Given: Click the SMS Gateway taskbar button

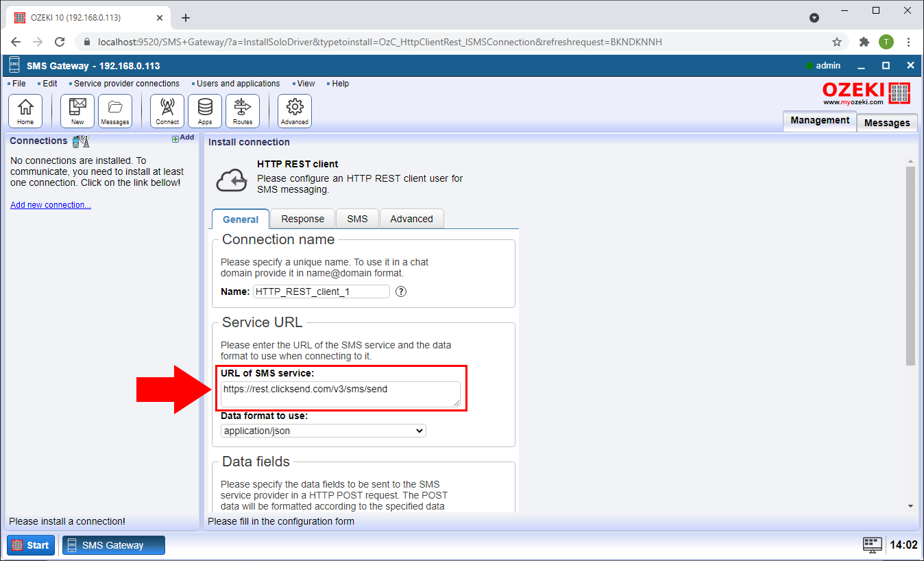Looking at the screenshot, I should pyautogui.click(x=114, y=545).
